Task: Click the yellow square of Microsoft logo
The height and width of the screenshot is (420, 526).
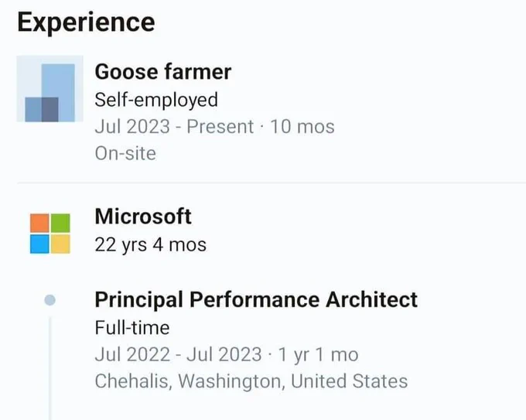Action: pyautogui.click(x=60, y=244)
